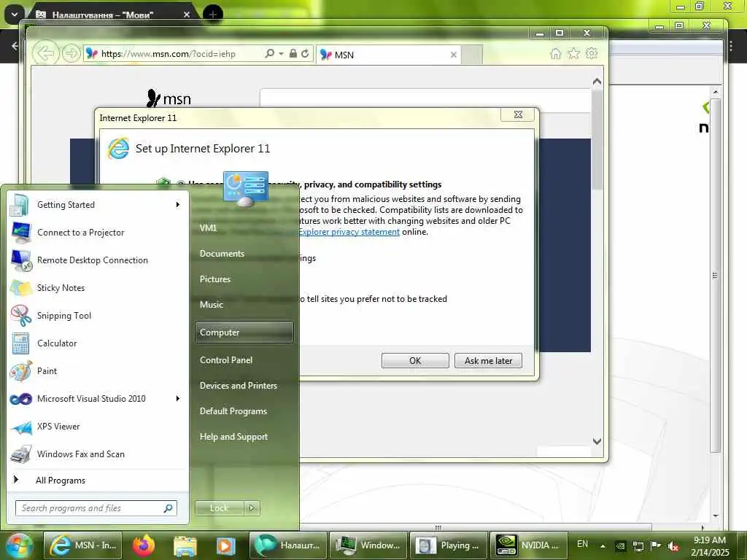The image size is (747, 560).
Task: Click Action Center flag tray icon
Action: point(656,545)
